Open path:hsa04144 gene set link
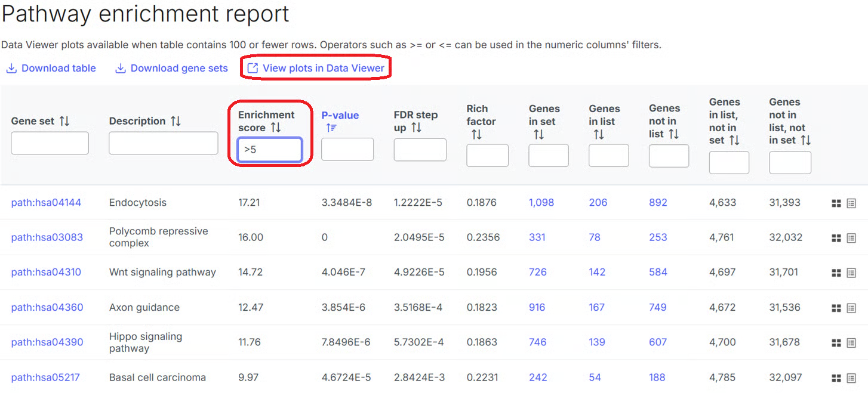This screenshot has height=393, width=868. coord(46,203)
